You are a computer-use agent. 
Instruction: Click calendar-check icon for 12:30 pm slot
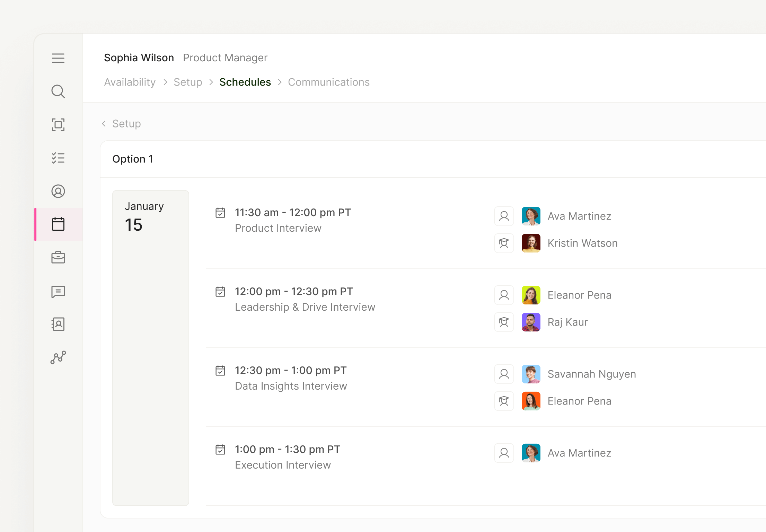[220, 370]
